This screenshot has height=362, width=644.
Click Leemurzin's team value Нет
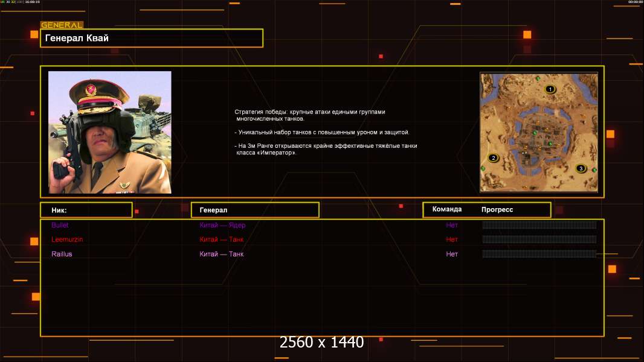(x=452, y=240)
